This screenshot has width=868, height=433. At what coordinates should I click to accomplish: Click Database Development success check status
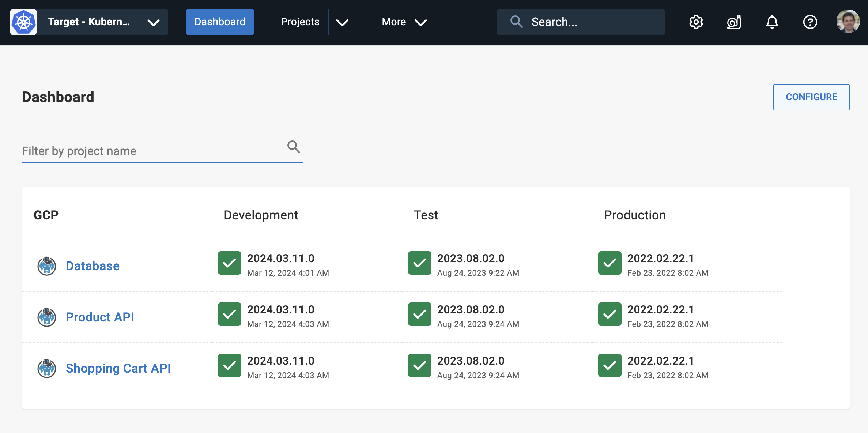(x=230, y=263)
